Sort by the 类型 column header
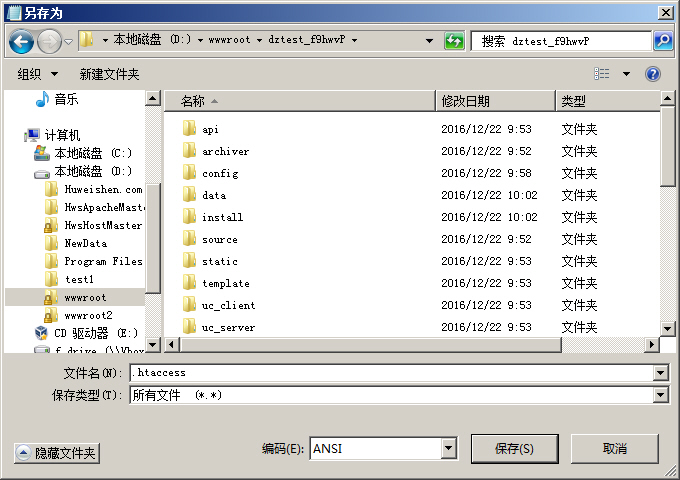 tap(608, 101)
